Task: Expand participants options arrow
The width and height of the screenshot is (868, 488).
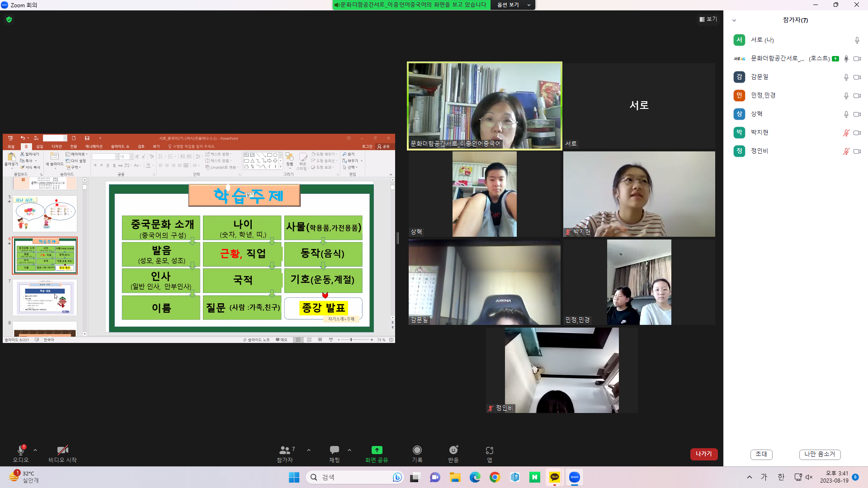Action: coord(309,450)
